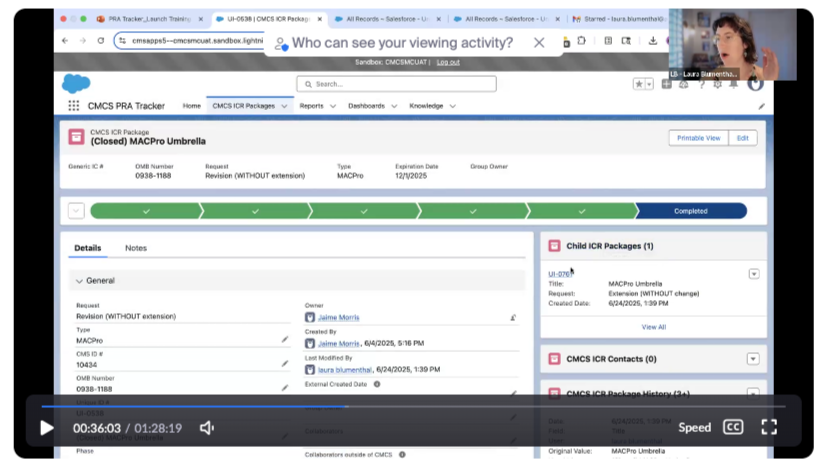Click the Log out link
829x469 pixels.
448,62
